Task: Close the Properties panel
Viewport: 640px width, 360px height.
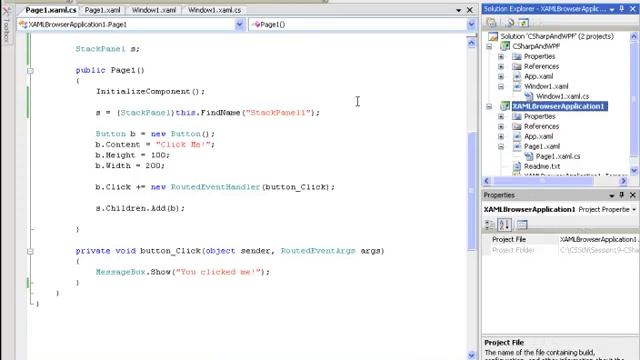Action: [633, 195]
